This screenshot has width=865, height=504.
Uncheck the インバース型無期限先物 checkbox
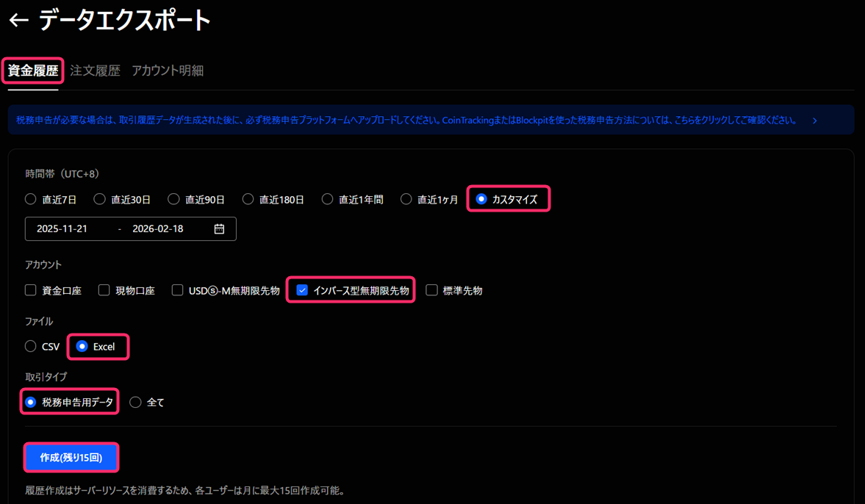coord(302,290)
